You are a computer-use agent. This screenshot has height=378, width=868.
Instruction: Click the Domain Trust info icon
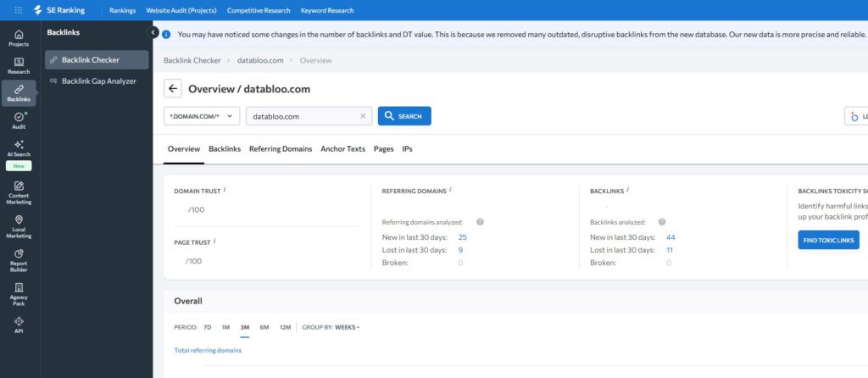pyautogui.click(x=225, y=189)
